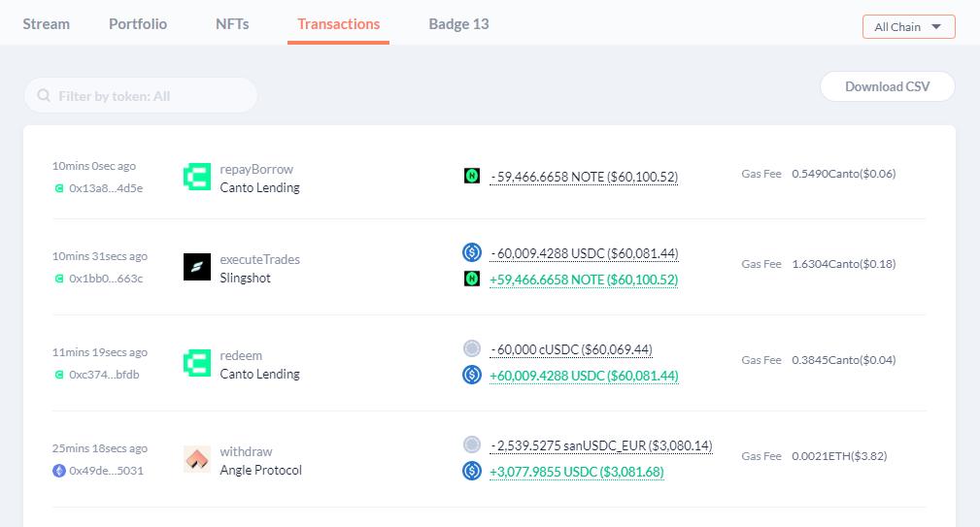The height and width of the screenshot is (527, 980).
Task: Click the Canto Lending icon for repayBorrow
Action: coord(197,177)
